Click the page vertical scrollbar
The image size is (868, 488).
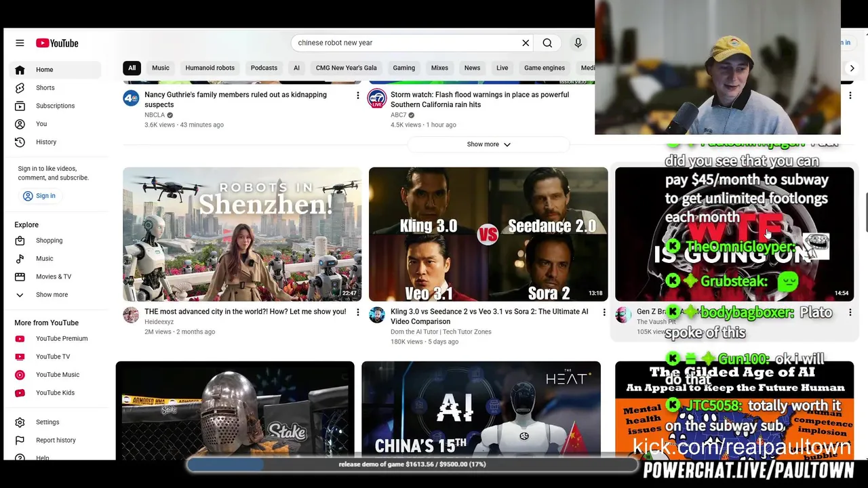click(865, 213)
